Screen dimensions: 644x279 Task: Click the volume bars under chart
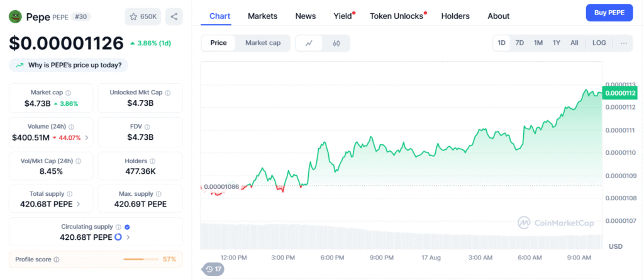(401, 236)
